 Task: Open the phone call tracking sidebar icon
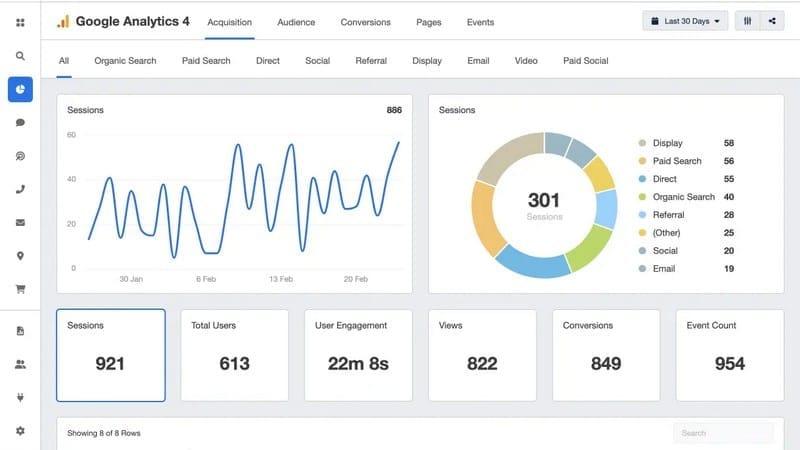pos(20,189)
